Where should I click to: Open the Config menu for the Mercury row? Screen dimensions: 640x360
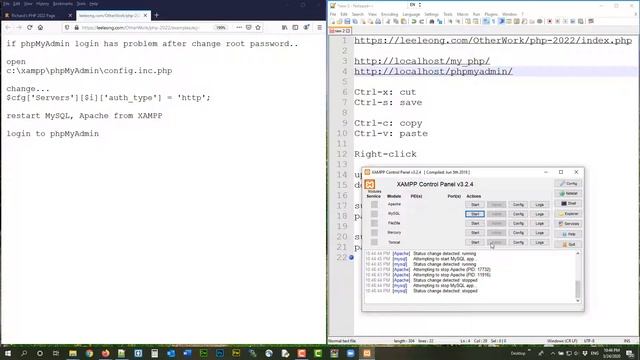(x=518, y=233)
